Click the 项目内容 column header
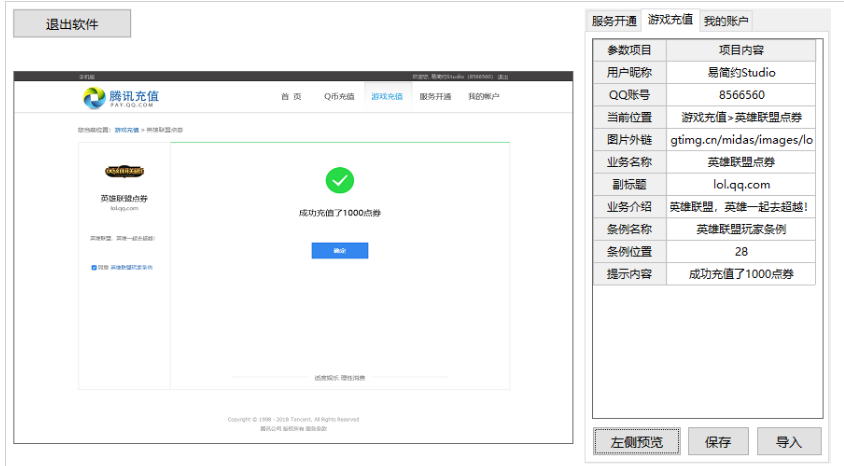The image size is (844, 466). pyautogui.click(x=741, y=50)
